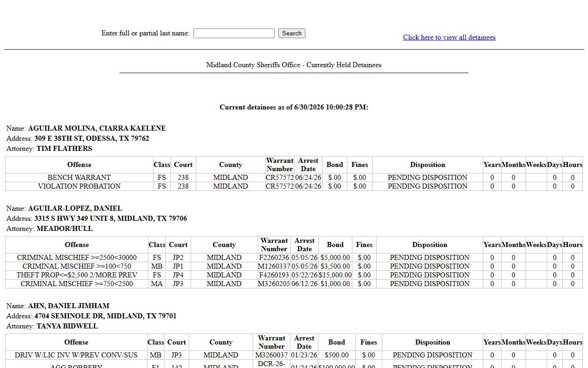The height and width of the screenshot is (368, 588).
Task: Click arrest date 01/23/26
Action: pyautogui.click(x=304, y=355)
